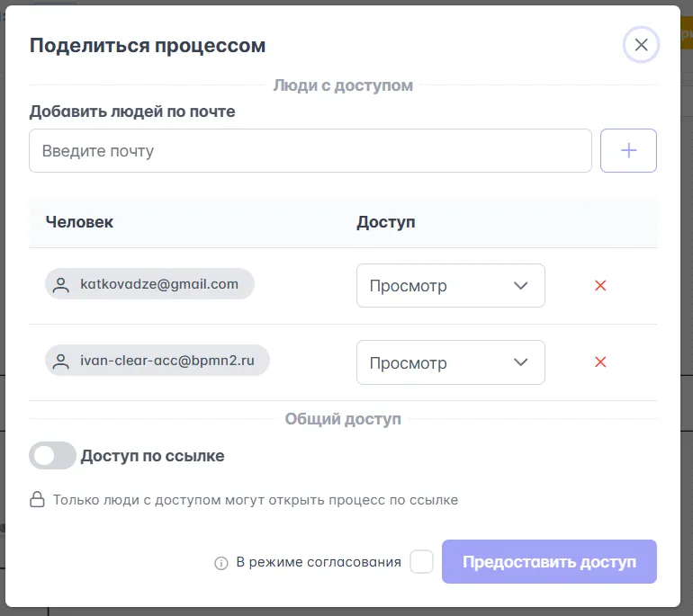Remove katkovadze@gmail.com with the red cross

pos(601,286)
